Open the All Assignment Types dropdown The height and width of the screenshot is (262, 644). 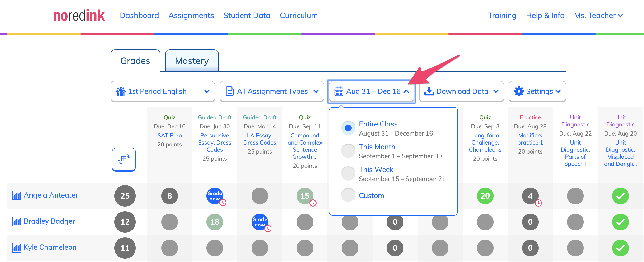pos(272,91)
